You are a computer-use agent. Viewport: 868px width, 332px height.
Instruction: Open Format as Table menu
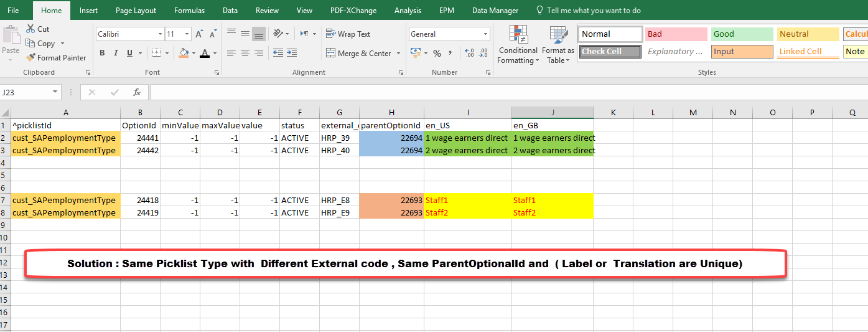click(x=558, y=45)
